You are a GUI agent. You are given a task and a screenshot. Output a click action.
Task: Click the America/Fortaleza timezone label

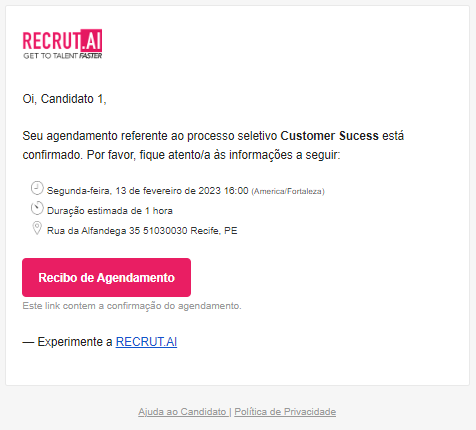pos(288,191)
